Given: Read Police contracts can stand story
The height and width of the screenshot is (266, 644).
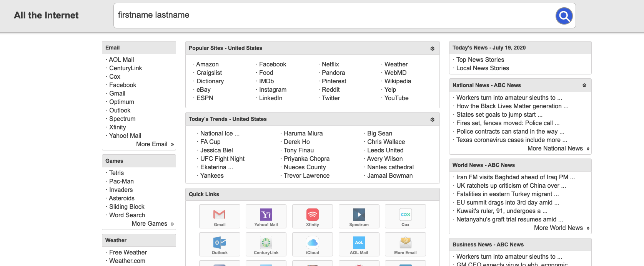Looking at the screenshot, I should 510,132.
